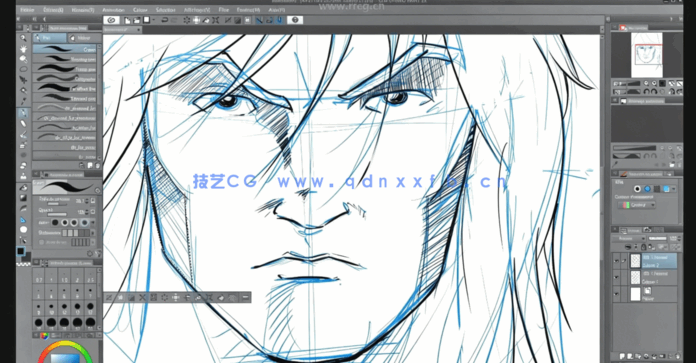The width and height of the screenshot is (696, 363).
Task: Switch to the Marker sub tool tab
Action: coord(84,38)
